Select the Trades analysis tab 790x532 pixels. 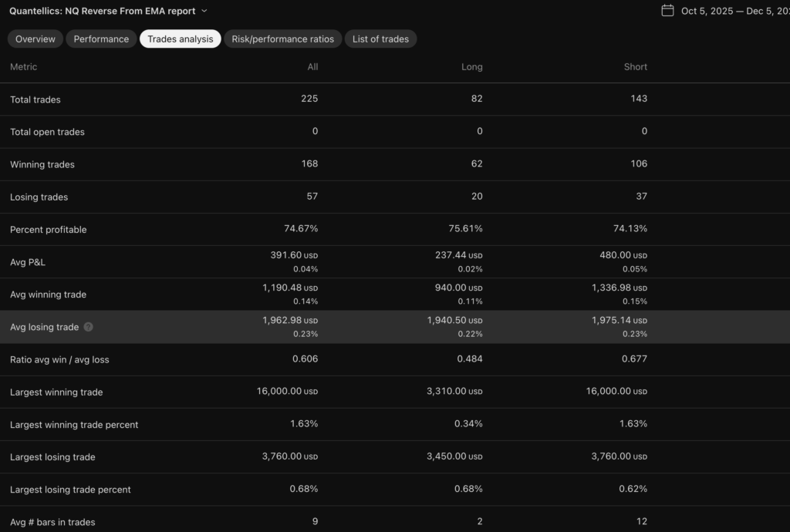(180, 39)
